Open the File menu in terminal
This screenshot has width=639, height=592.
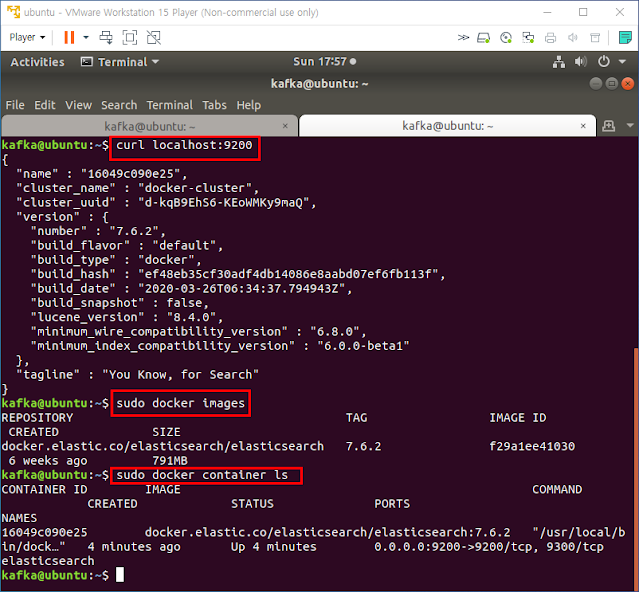point(15,105)
